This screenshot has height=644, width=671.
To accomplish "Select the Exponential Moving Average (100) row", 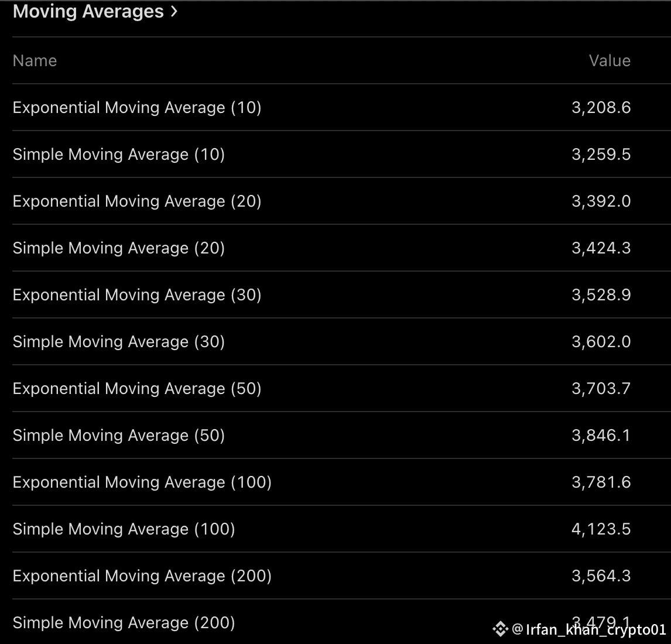I will 142,482.
